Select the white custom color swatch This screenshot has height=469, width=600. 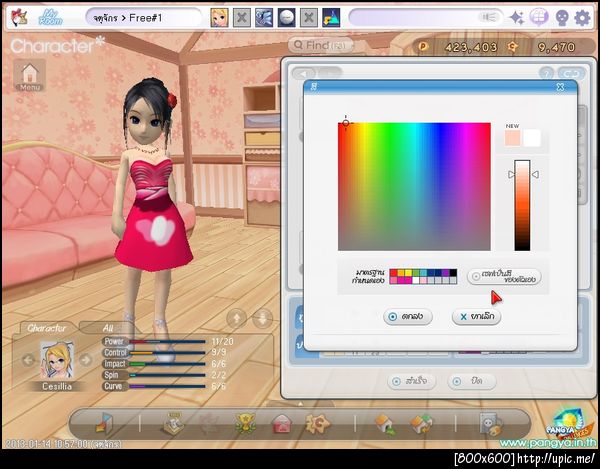click(416, 280)
